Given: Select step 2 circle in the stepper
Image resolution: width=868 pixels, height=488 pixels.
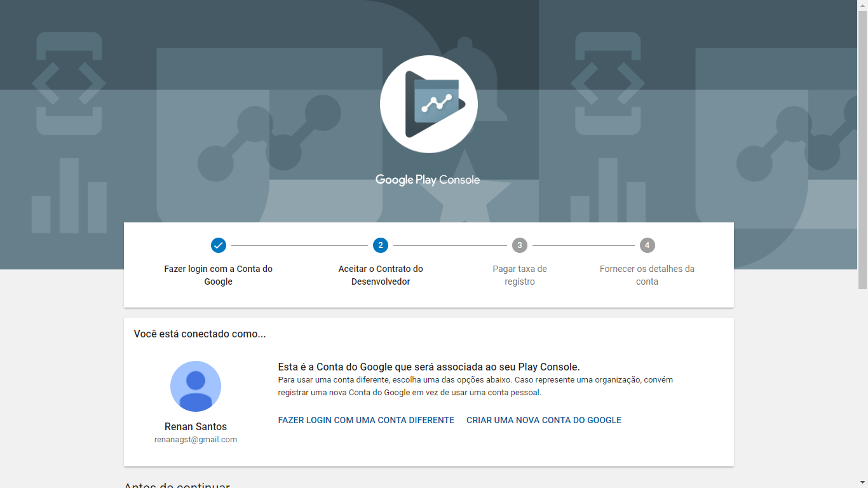Looking at the screenshot, I should point(381,245).
